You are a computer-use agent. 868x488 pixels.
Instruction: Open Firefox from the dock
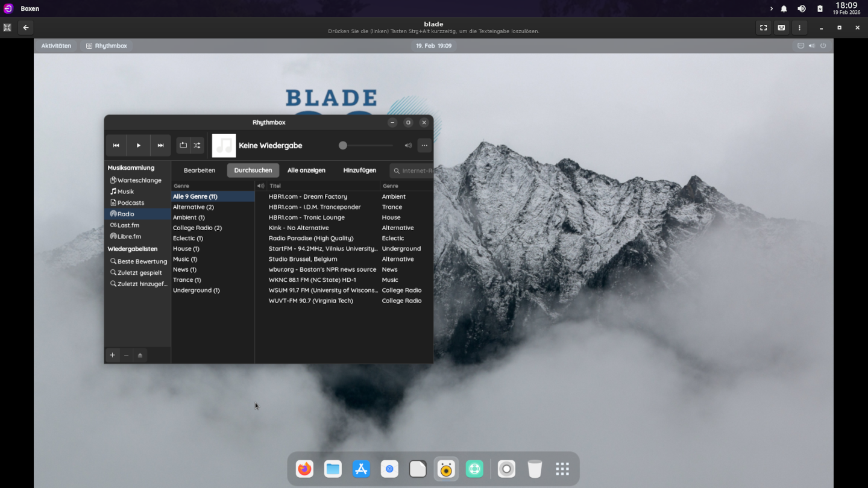[x=305, y=469]
